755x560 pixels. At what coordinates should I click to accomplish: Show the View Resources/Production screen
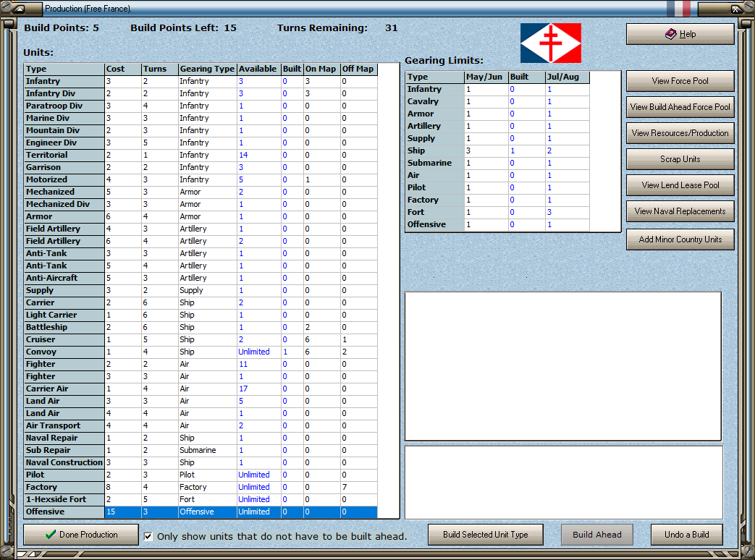tap(680, 133)
